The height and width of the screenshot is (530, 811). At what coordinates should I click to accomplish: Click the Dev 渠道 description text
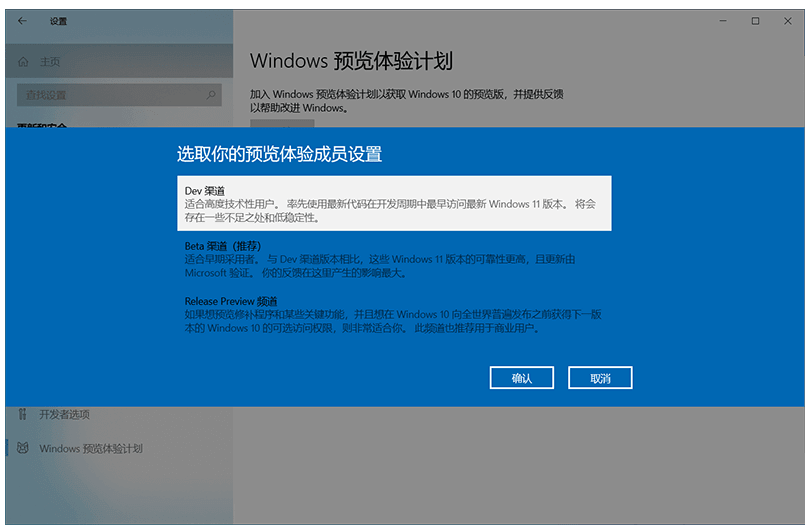click(390, 210)
